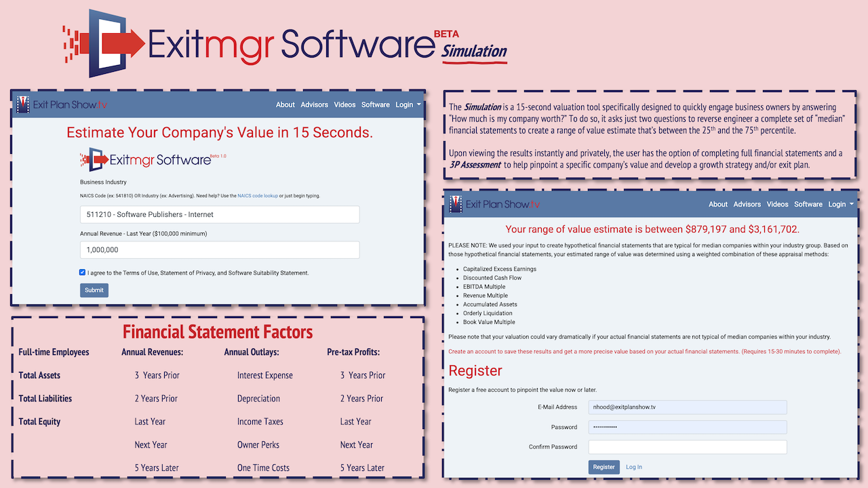868x488 pixels.
Task: Click the Exitmgr Software Beta 1.0 logo above the form
Action: point(153,160)
